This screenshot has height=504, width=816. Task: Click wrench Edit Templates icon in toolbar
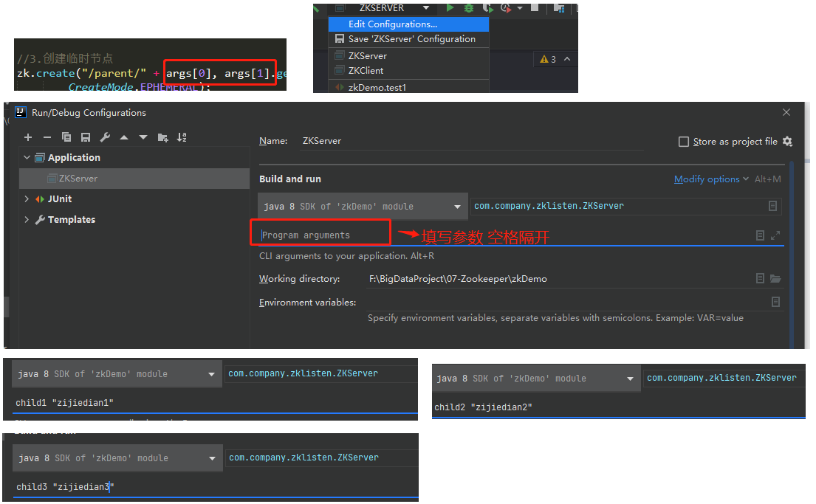[x=105, y=137]
